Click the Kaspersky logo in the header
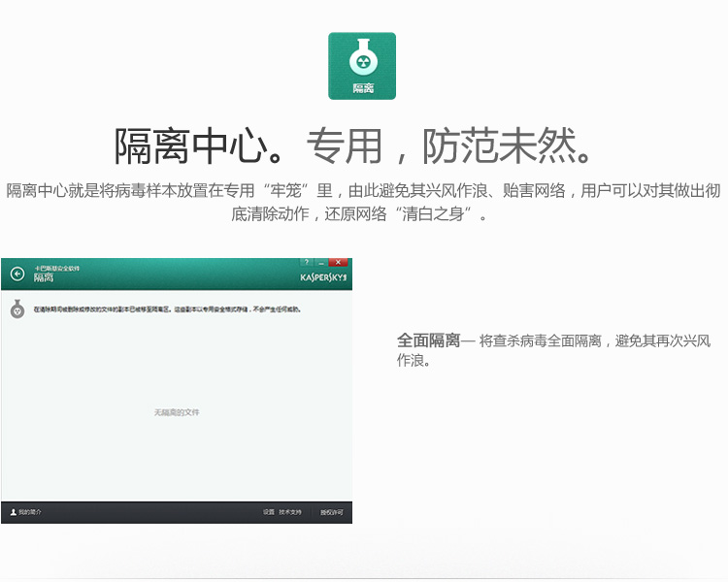 point(323,276)
